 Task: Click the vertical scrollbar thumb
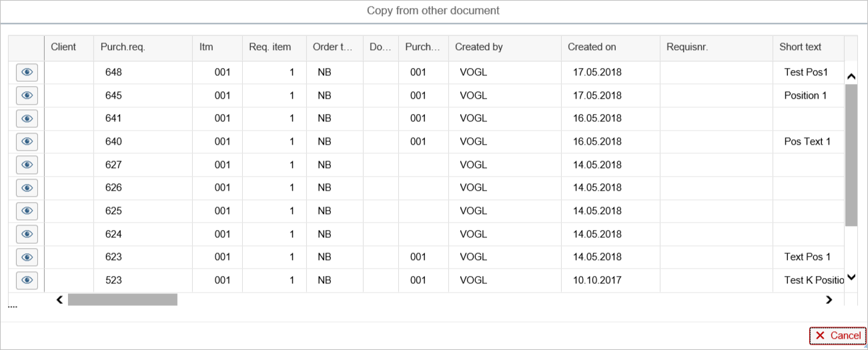tap(851, 155)
